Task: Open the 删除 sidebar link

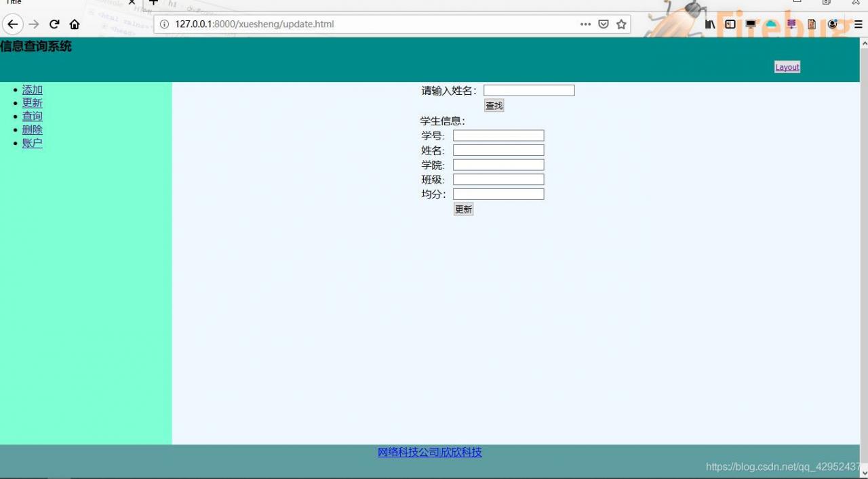Action: click(33, 129)
